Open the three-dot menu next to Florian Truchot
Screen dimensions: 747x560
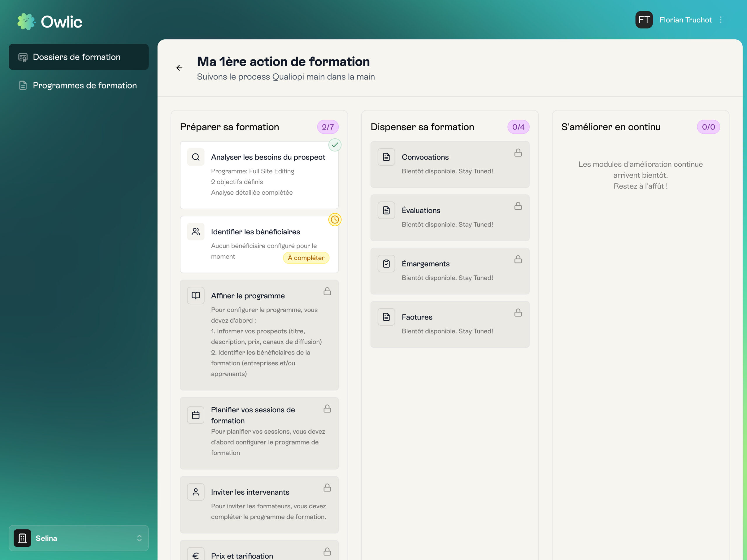(x=721, y=20)
